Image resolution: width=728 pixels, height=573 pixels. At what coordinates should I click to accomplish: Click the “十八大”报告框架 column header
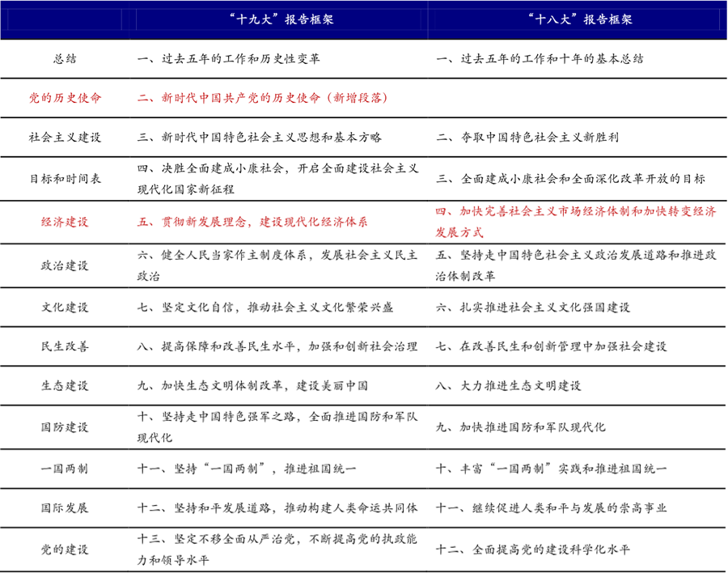click(x=580, y=19)
